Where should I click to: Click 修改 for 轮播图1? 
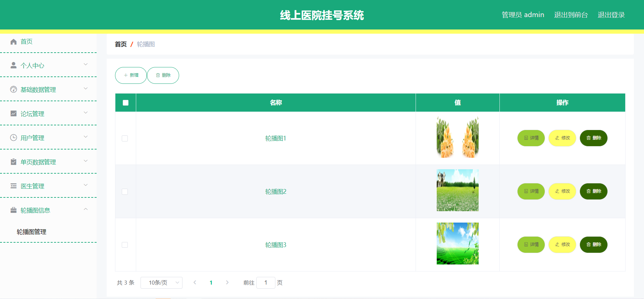tap(562, 138)
